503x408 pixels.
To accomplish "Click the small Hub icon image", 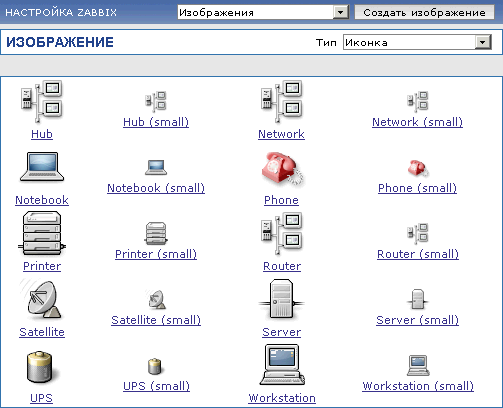I will coord(156,101).
